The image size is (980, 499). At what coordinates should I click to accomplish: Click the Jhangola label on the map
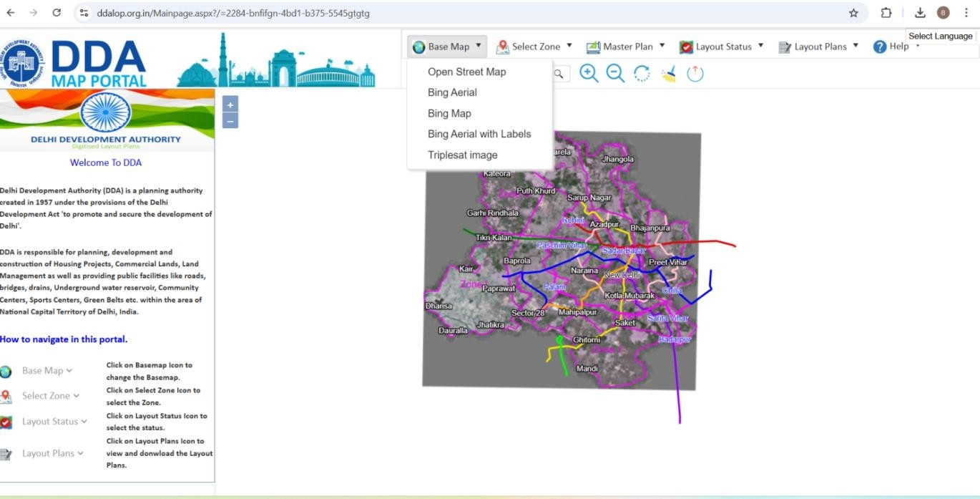point(618,160)
